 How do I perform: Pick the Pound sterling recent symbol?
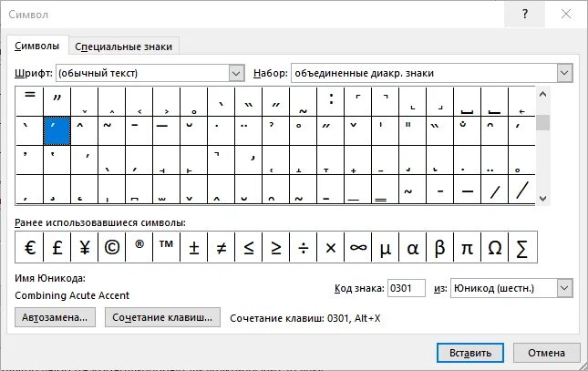(x=57, y=247)
